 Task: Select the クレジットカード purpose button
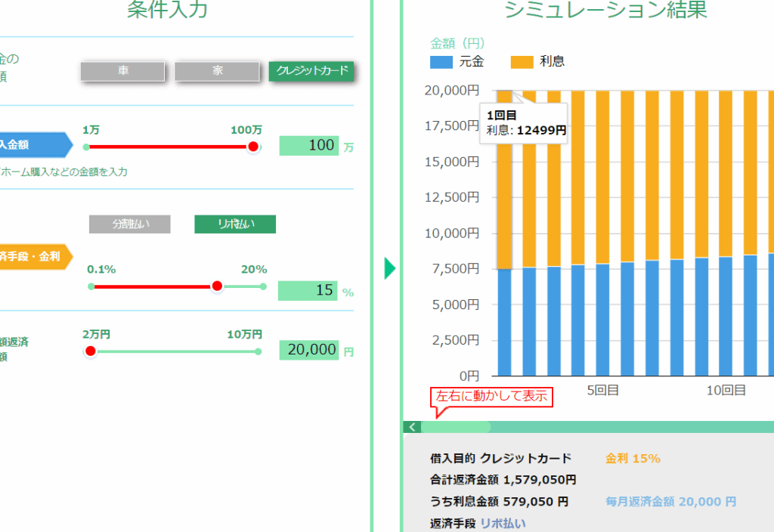pyautogui.click(x=311, y=71)
